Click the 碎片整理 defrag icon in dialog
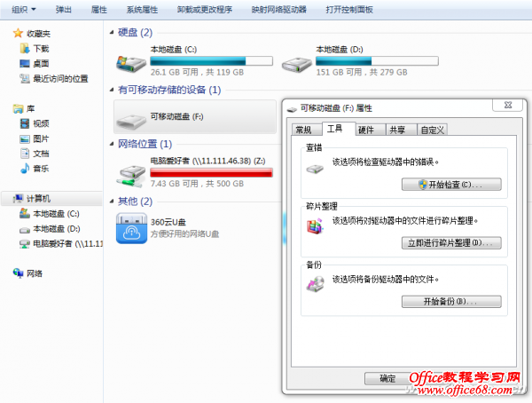 [315, 226]
